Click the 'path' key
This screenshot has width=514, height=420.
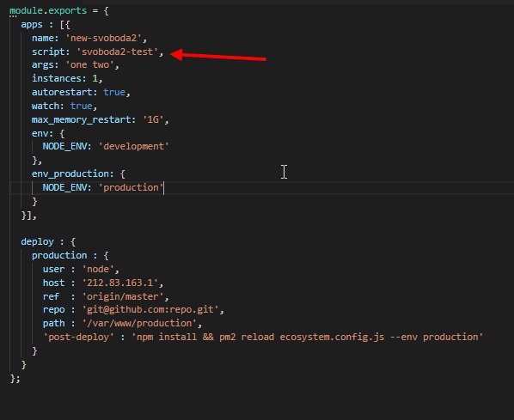coord(54,324)
